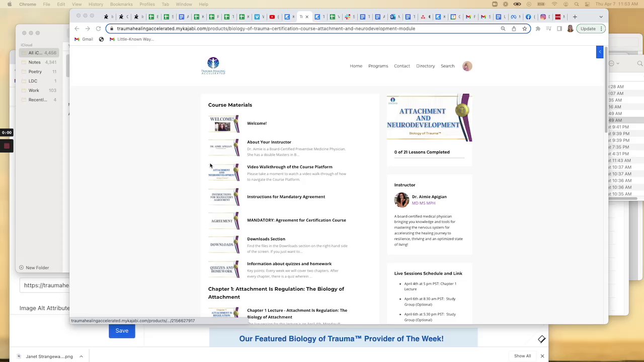Image resolution: width=644 pixels, height=362 pixels.
Task: Open the Welcome! lesson
Action: pos(257,123)
